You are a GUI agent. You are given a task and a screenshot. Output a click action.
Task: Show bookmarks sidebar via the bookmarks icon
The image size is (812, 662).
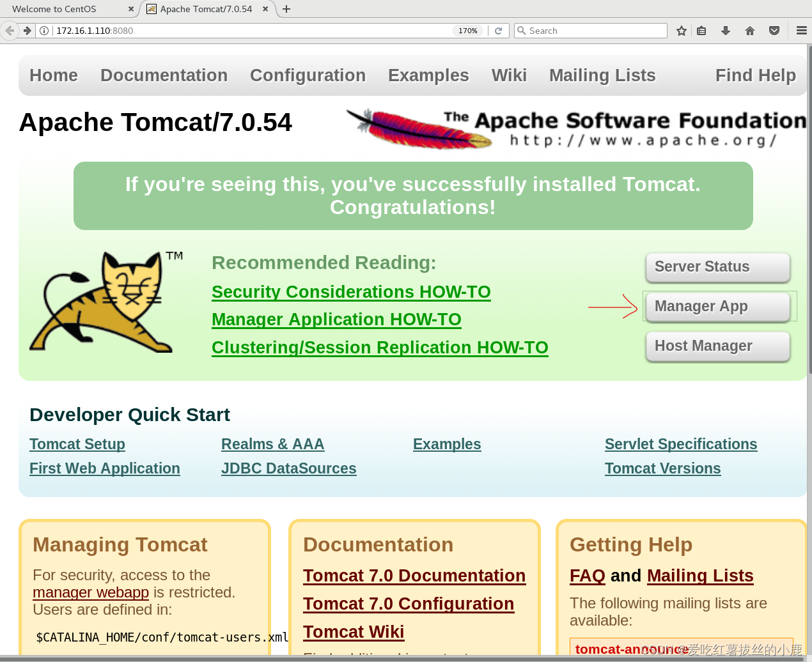click(701, 30)
